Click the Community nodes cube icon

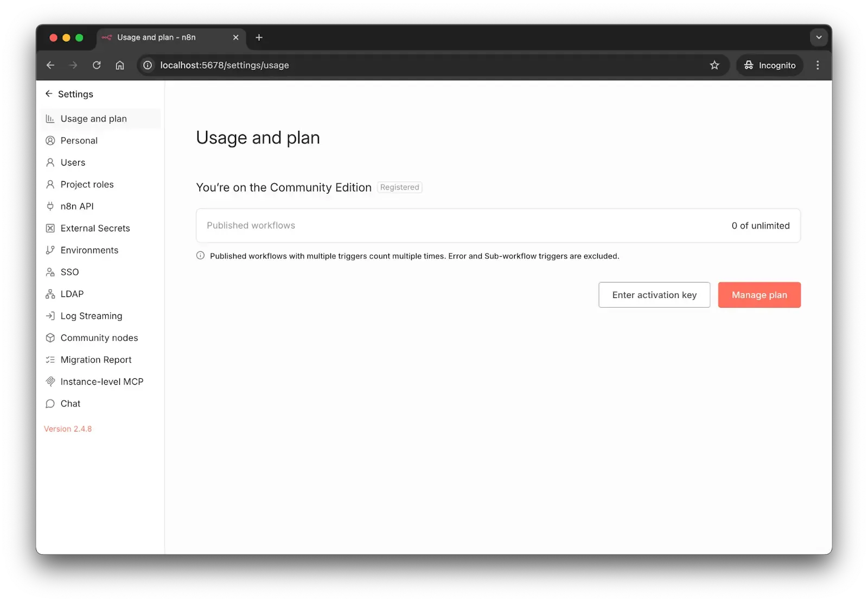pyautogui.click(x=50, y=338)
